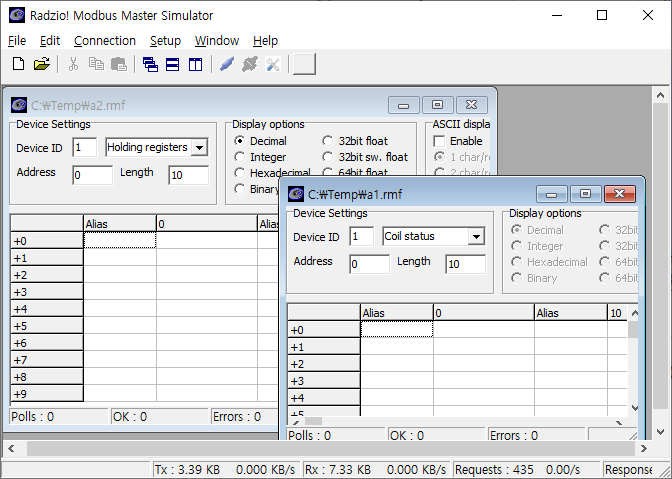
Task: Click Device ID field in a1.rmf
Action: 362,237
